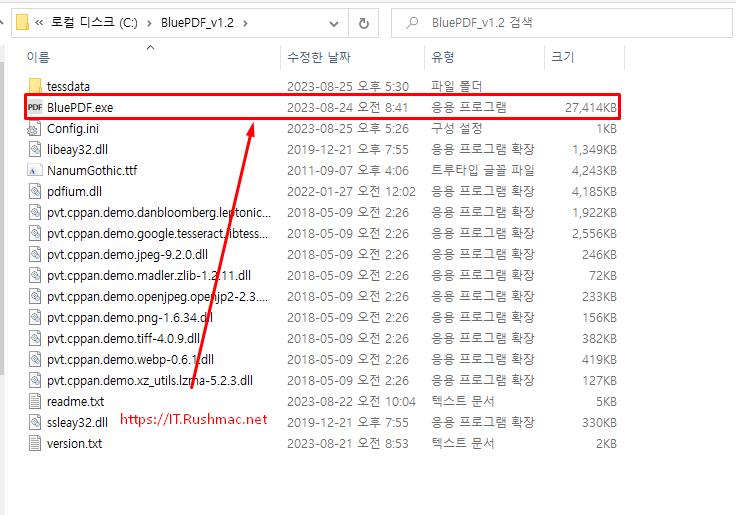Select the version.txt file name
The height and width of the screenshot is (515, 736).
point(74,444)
